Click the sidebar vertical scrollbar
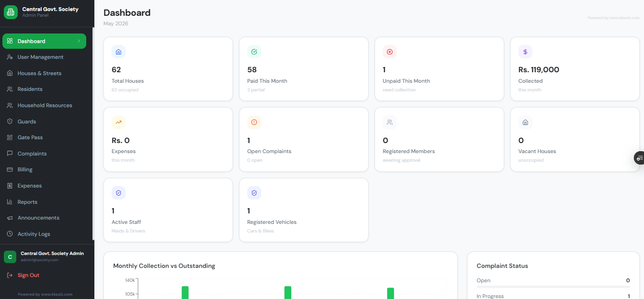The width and height of the screenshot is (644, 299). tap(93, 134)
